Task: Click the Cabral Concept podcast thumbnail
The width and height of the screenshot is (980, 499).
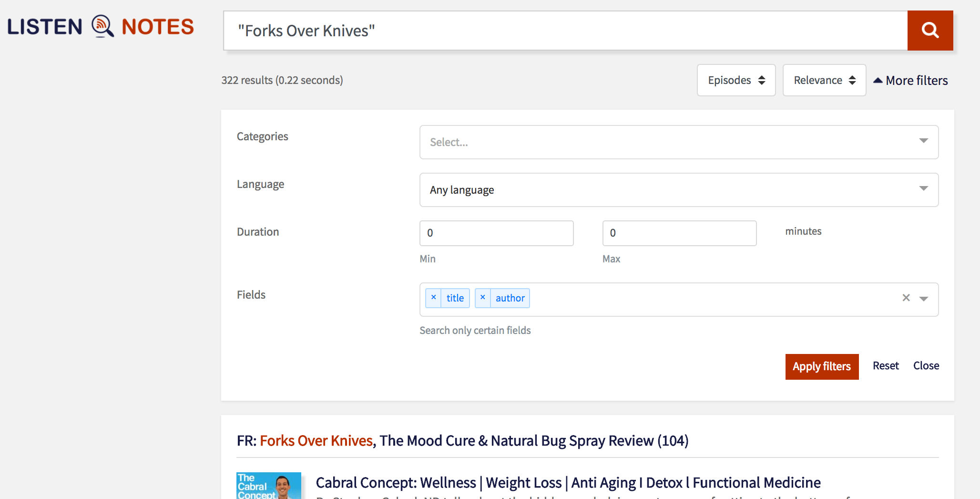Action: [269, 486]
